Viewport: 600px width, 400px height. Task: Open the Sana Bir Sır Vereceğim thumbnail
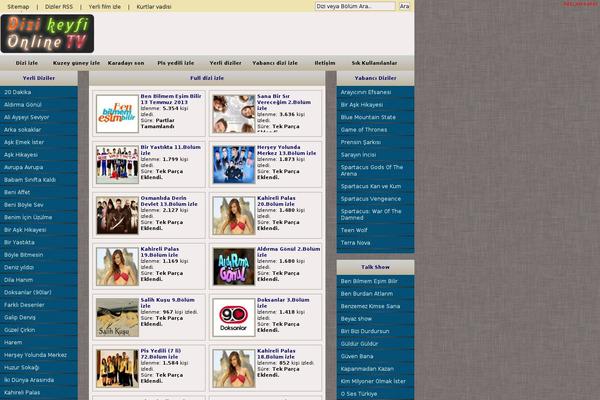(x=234, y=114)
